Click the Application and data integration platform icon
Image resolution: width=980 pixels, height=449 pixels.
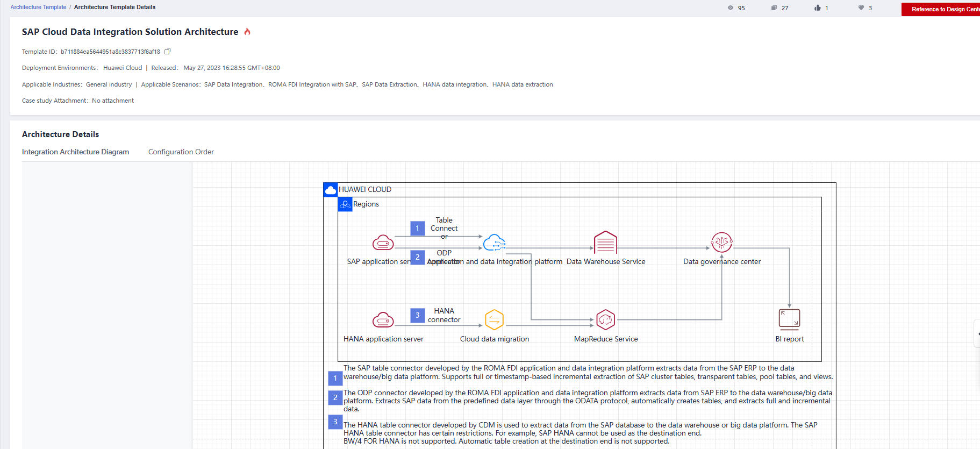click(x=495, y=243)
